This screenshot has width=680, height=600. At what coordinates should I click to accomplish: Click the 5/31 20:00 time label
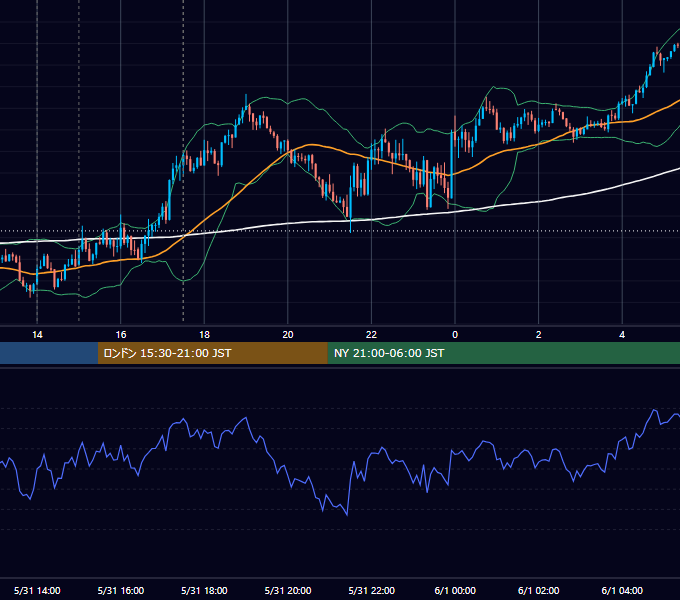[x=288, y=590]
